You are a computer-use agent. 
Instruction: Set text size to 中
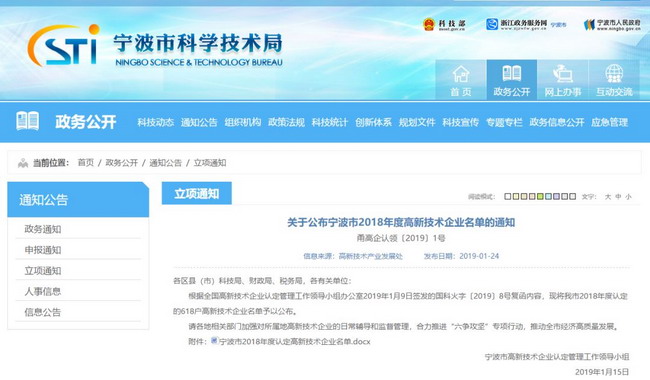(618, 196)
